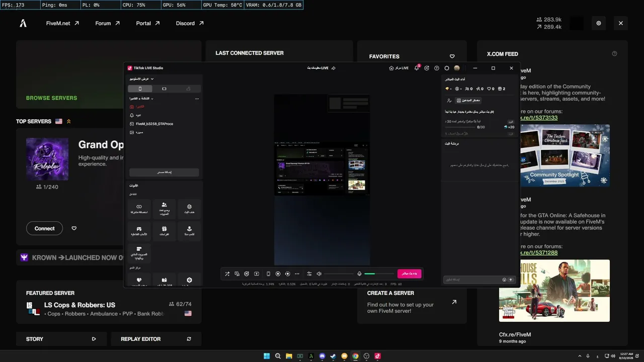Open the gifts tool tile
Viewport: 644px width, 362px height.
(164, 231)
